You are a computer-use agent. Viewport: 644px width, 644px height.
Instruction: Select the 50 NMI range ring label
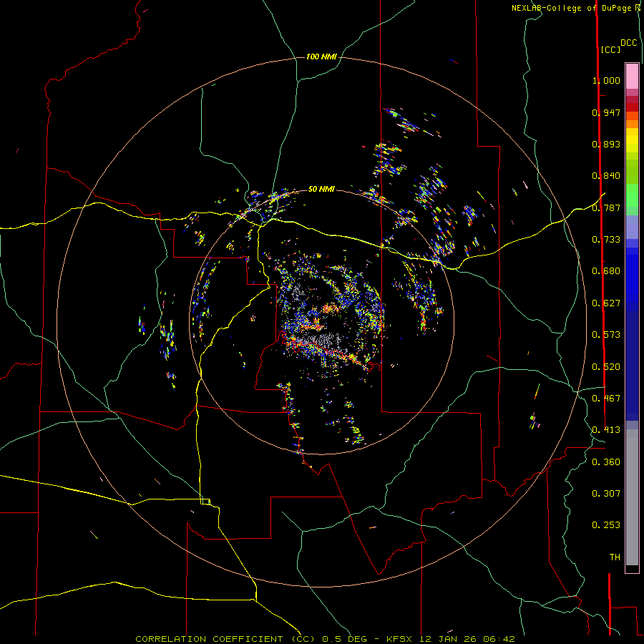tap(321, 189)
